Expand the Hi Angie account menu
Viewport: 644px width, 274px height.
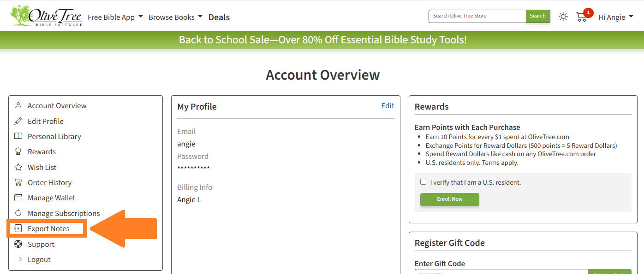tap(615, 17)
